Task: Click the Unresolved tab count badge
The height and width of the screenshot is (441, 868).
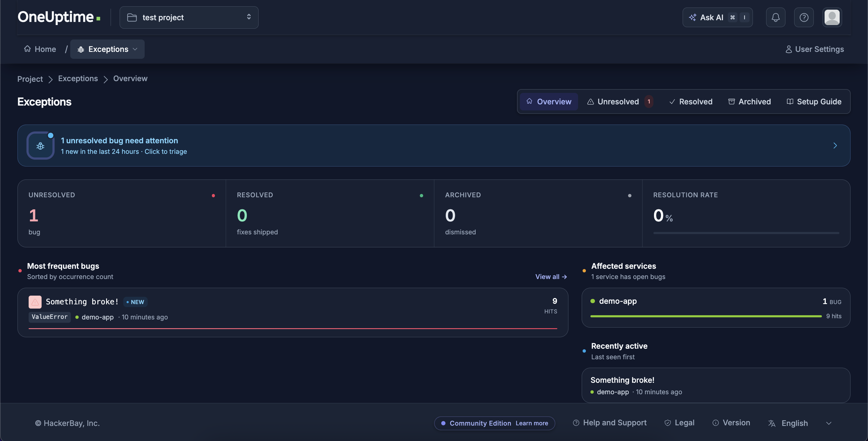Action: [649, 101]
